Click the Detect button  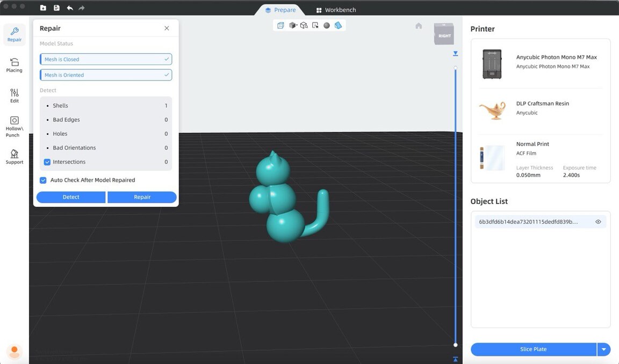[x=71, y=197]
